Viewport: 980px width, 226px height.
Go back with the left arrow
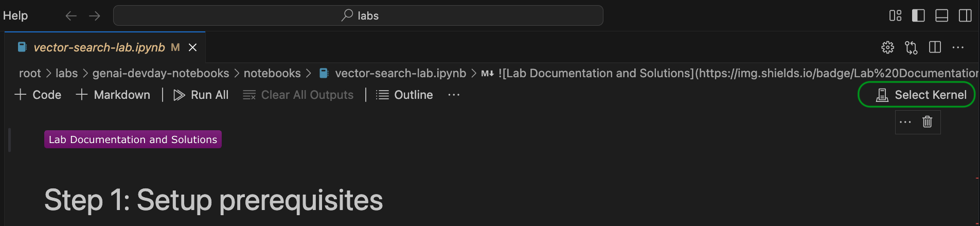coord(71,16)
